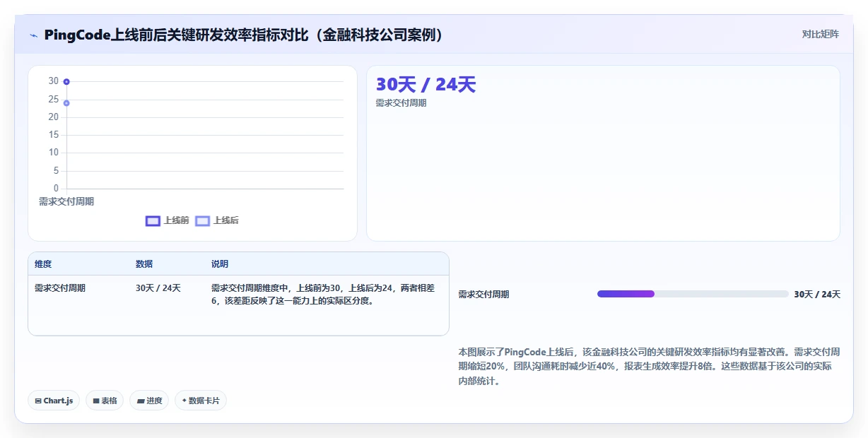The width and height of the screenshot is (868, 438).
Task: Click the summary paragraph starting 本图展示了PingCode
Action: 649,367
